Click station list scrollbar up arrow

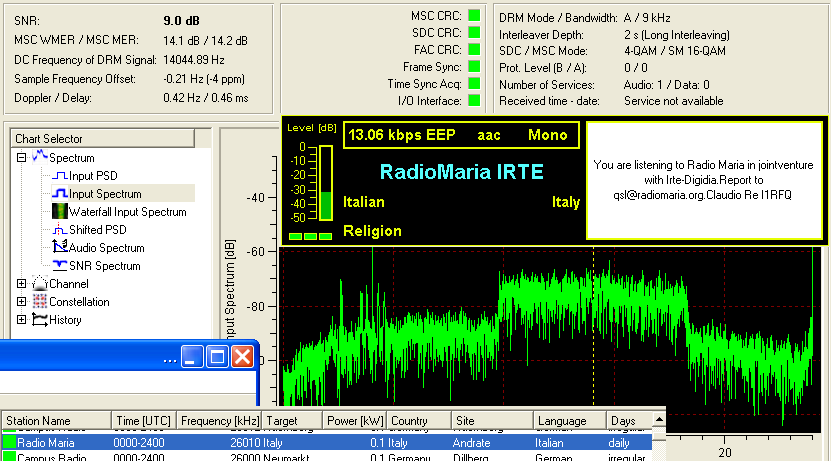click(x=659, y=420)
